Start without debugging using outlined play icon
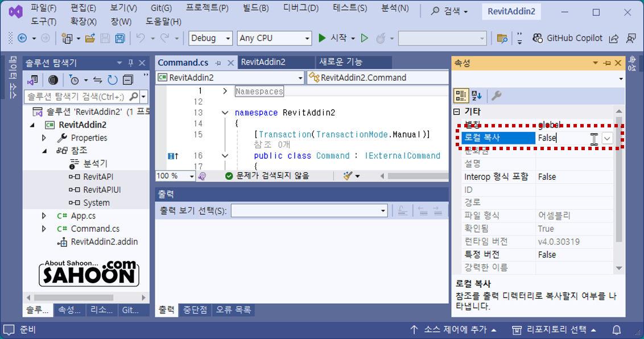The height and width of the screenshot is (339, 644). (364, 38)
